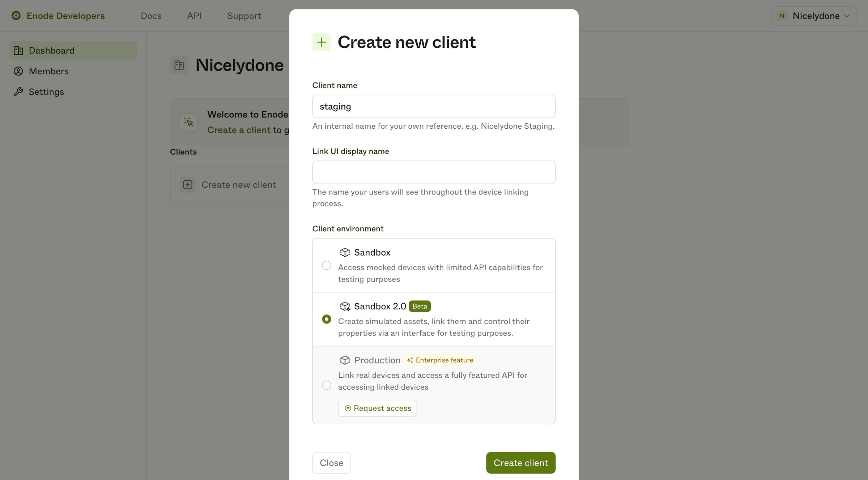This screenshot has width=868, height=480.
Task: Click the Enode logo icon
Action: (x=16, y=16)
